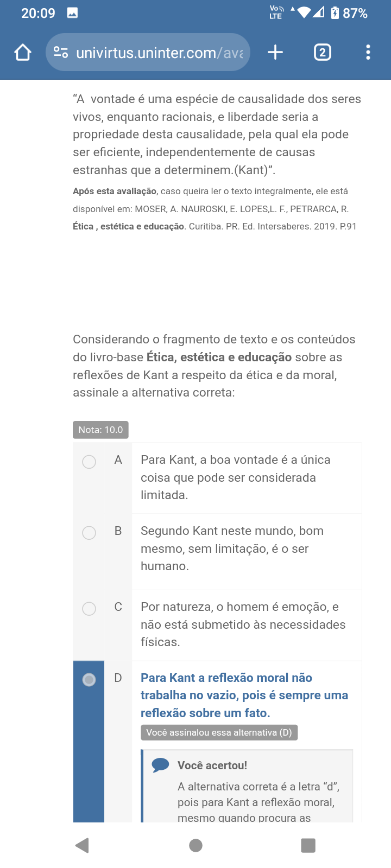Tap the univirtus.uninter.com address bar
The height and width of the screenshot is (868, 391).
(159, 53)
